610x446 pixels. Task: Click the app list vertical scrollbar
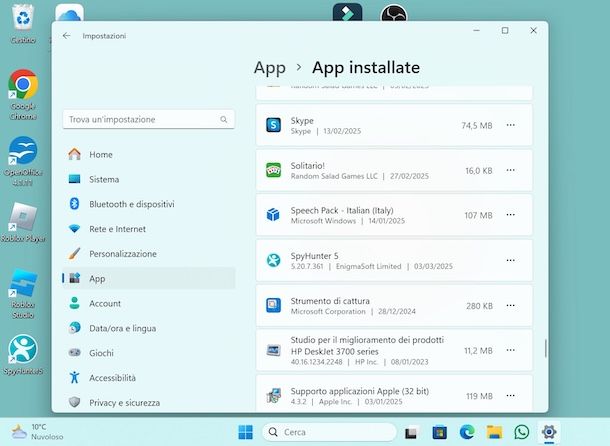pyautogui.click(x=545, y=348)
